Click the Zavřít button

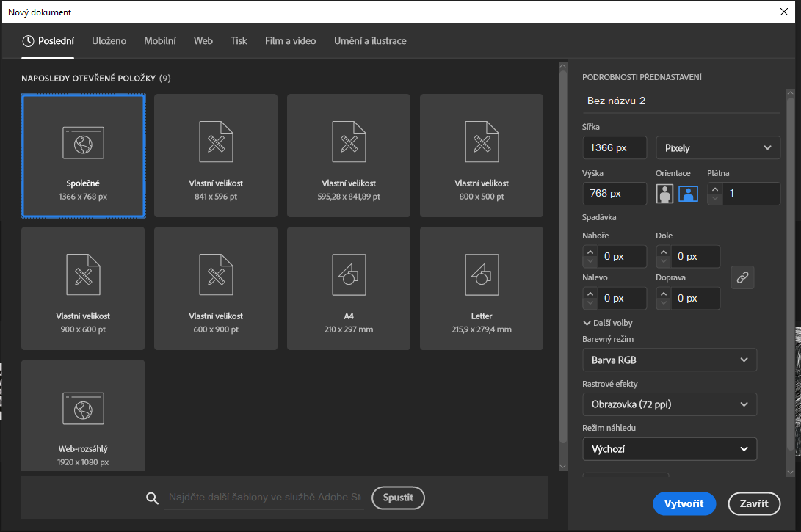pos(754,503)
